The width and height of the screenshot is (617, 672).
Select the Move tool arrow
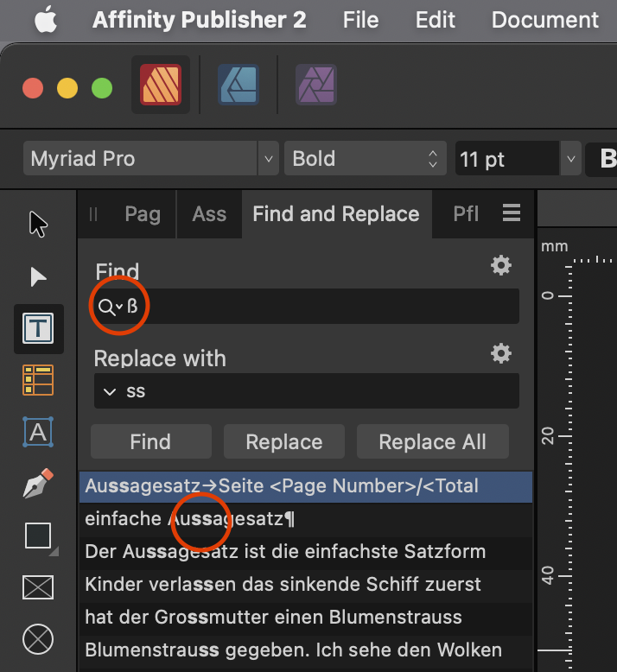pos(38,224)
